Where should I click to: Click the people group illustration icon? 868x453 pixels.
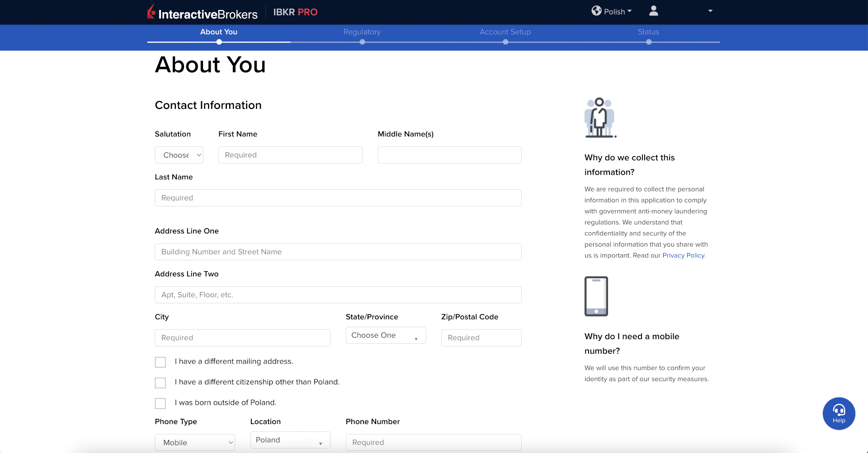tap(600, 117)
